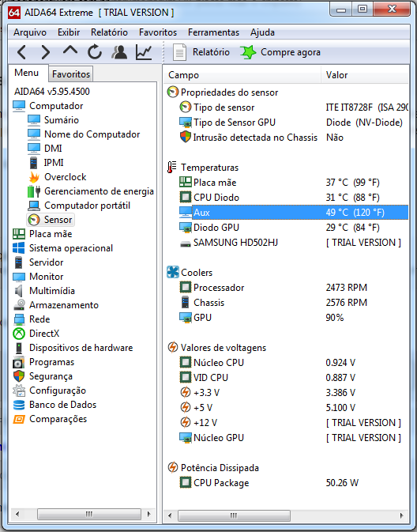
Task: Click the Servidor tower icon
Action: 19,262
